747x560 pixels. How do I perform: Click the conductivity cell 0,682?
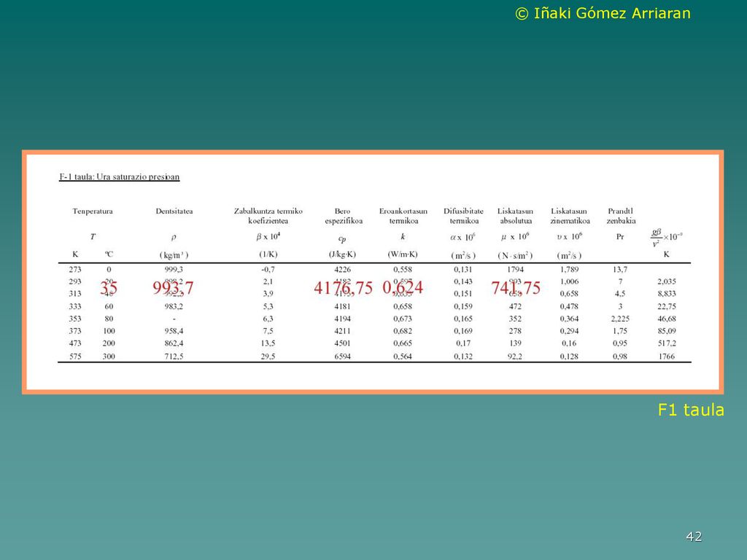click(403, 331)
